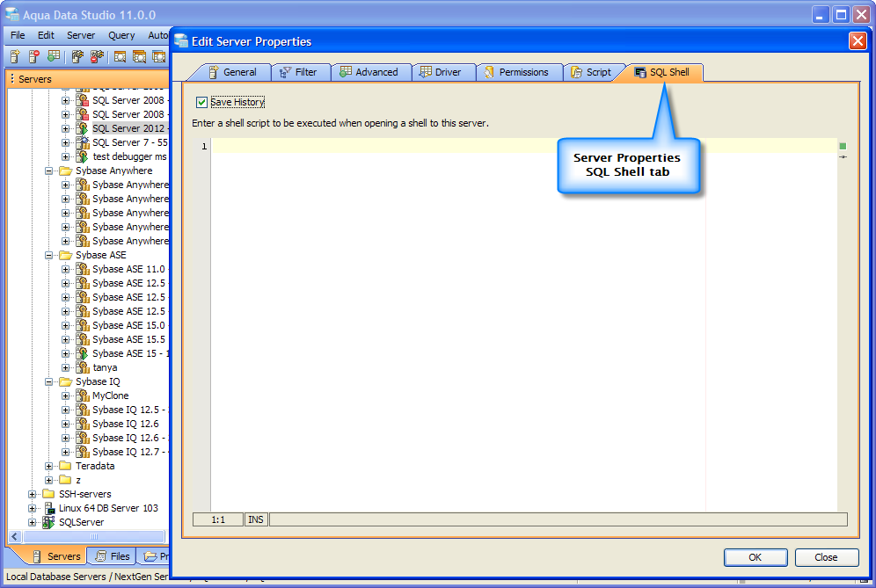Click the INS indicator in editor status bar
This screenshot has height=588, width=876.
[256, 519]
